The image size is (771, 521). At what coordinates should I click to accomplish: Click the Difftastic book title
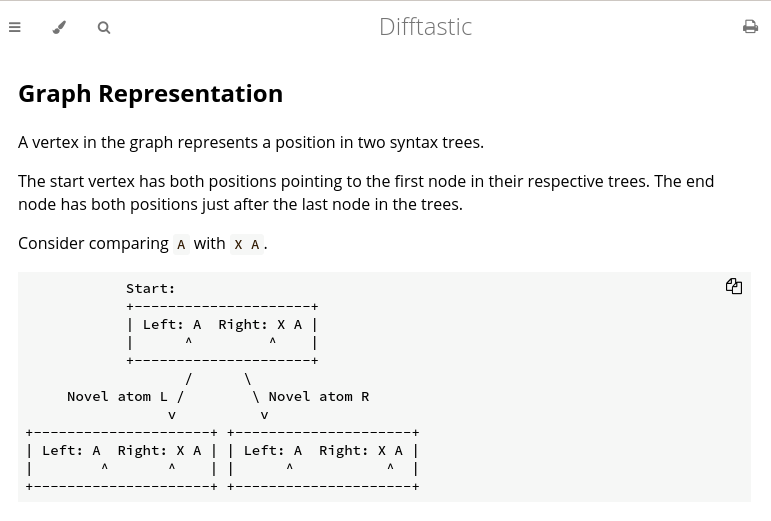pos(425,27)
